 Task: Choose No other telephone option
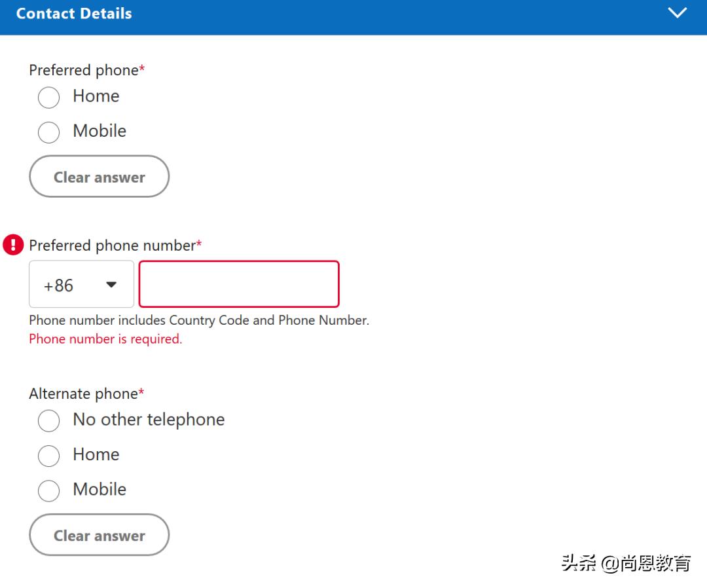tap(48, 420)
